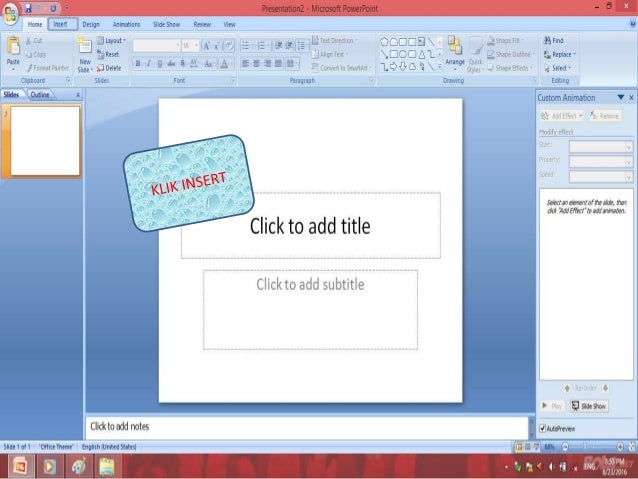638x479 pixels.
Task: Save presentation from Quick Access Toolbar
Action: 28,8
